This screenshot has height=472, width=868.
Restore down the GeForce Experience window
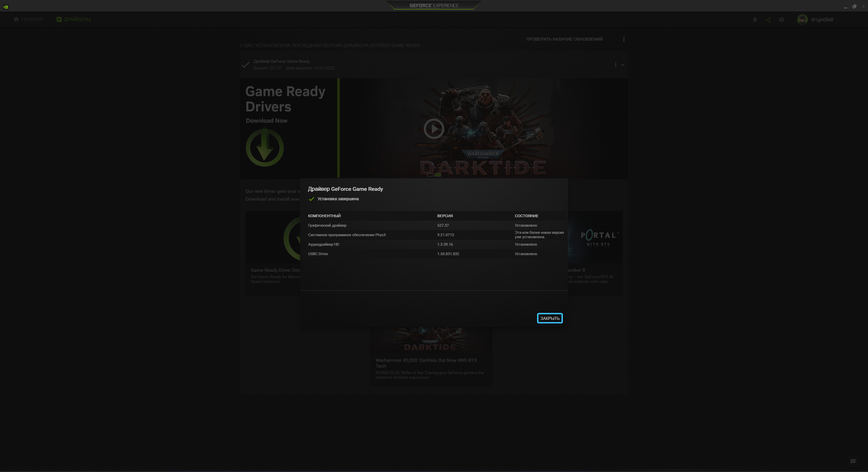pyautogui.click(x=854, y=6)
